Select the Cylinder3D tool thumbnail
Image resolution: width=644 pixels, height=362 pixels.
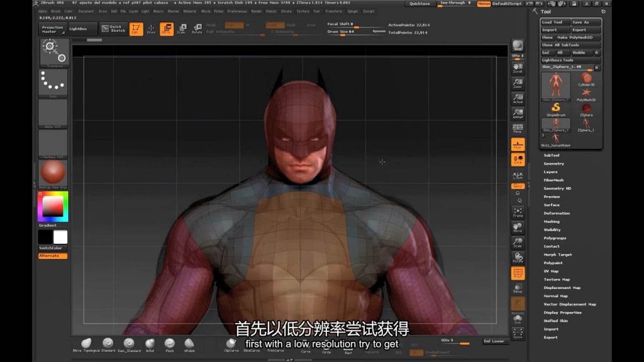coord(586,80)
